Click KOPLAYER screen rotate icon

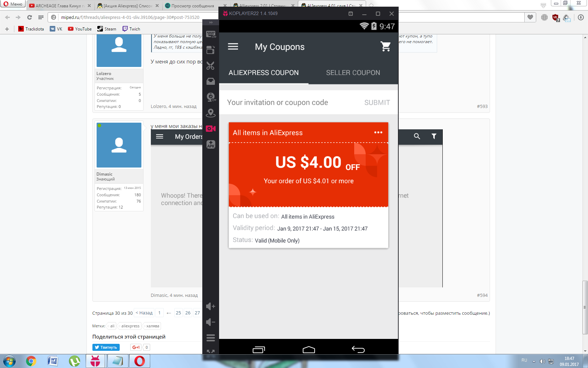[211, 50]
